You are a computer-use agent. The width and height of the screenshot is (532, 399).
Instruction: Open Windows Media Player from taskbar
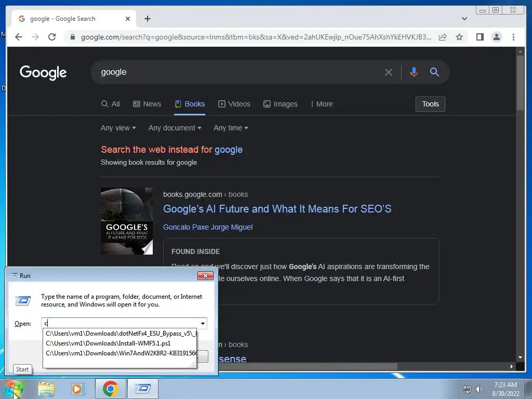(x=77, y=389)
